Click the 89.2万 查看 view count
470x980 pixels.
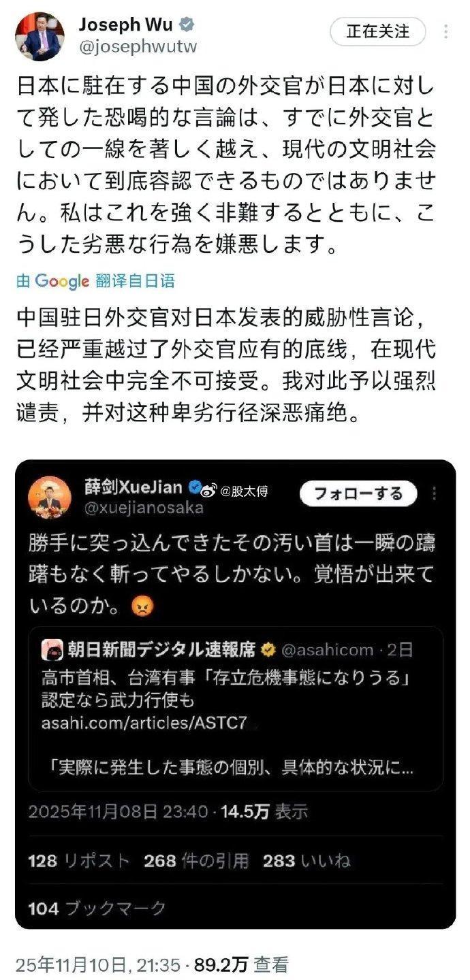[241, 964]
